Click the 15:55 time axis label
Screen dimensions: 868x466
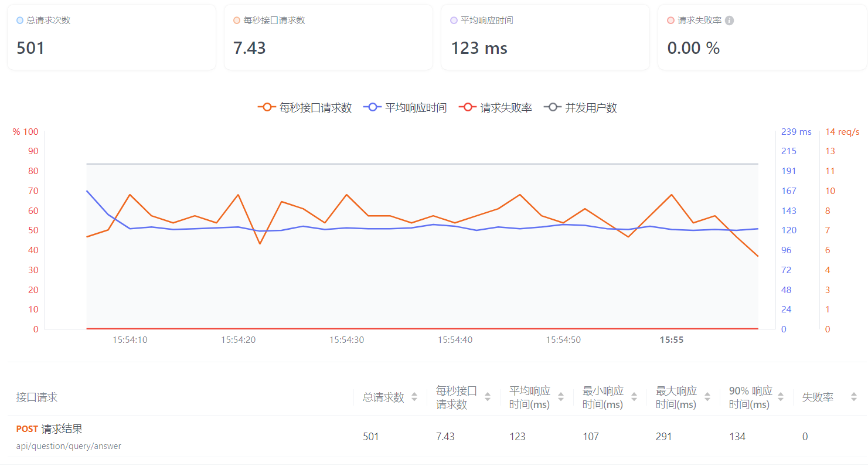click(672, 340)
